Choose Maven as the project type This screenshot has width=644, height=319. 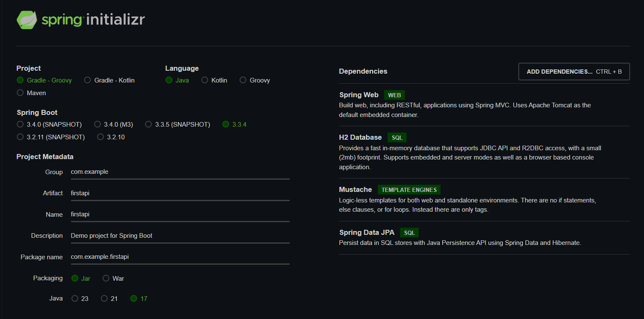31,93
